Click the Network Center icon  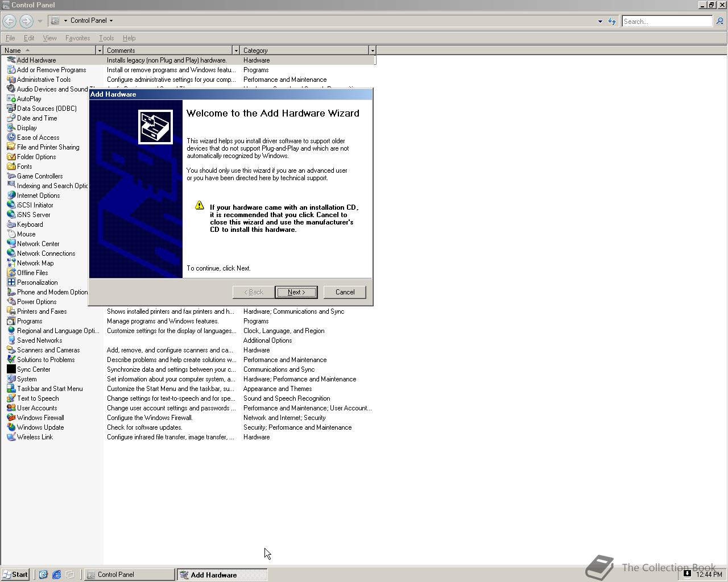(11, 244)
